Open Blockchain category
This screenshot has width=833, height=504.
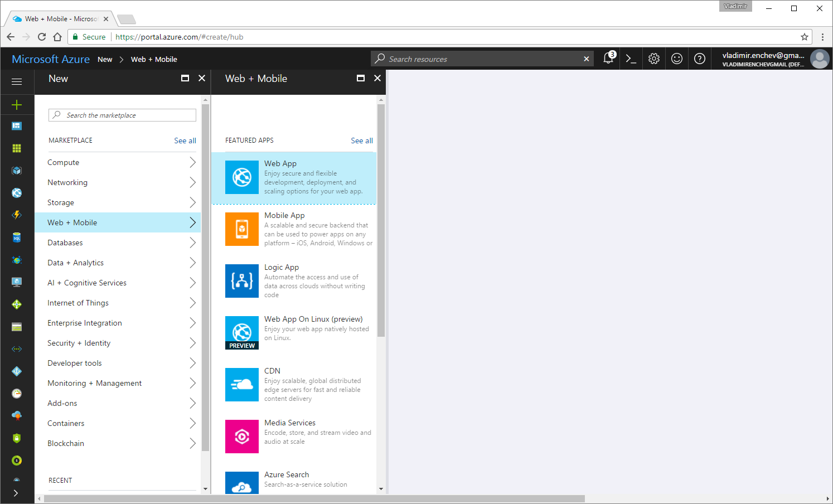point(118,443)
